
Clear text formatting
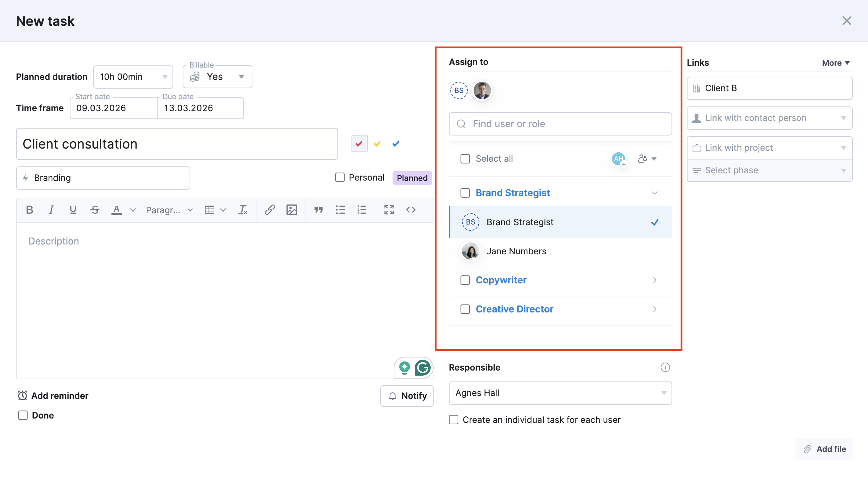[x=243, y=210]
